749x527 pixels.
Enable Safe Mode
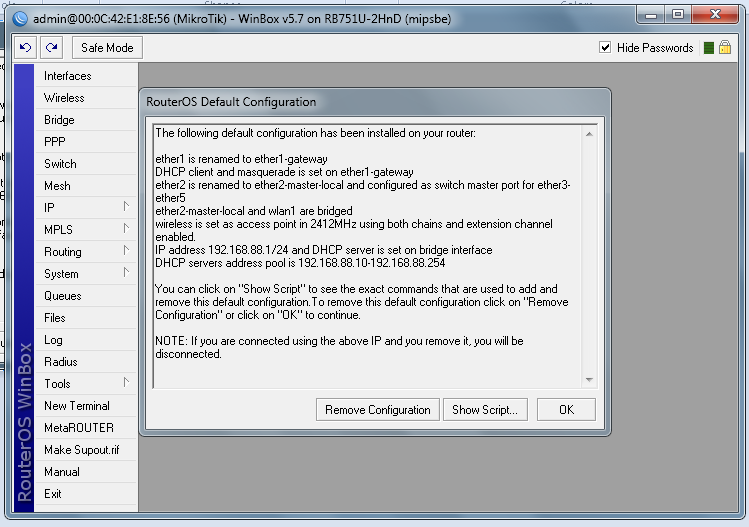[107, 48]
